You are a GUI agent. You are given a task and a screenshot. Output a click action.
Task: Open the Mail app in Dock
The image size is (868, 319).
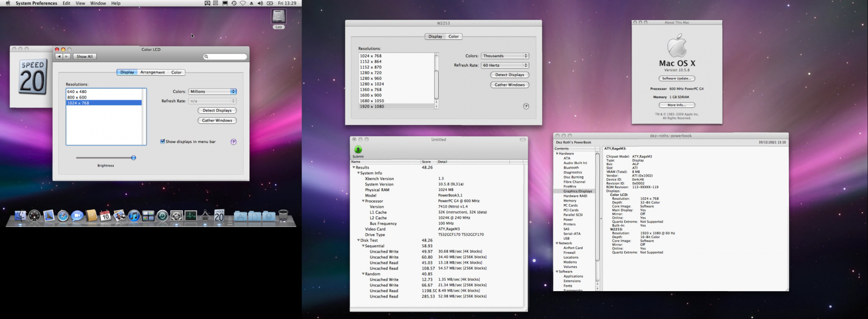tap(49, 216)
